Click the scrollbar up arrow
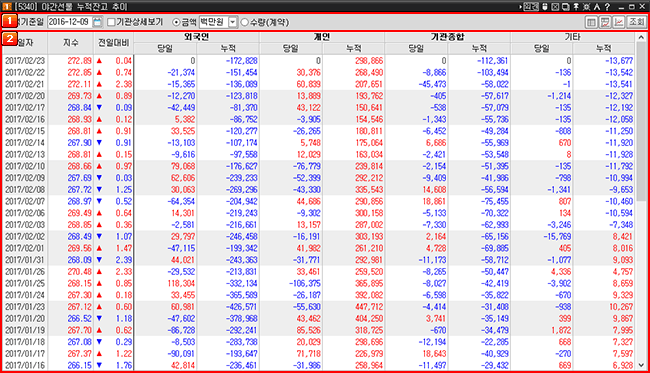Screen dimensions: 650x373 pos(641,38)
